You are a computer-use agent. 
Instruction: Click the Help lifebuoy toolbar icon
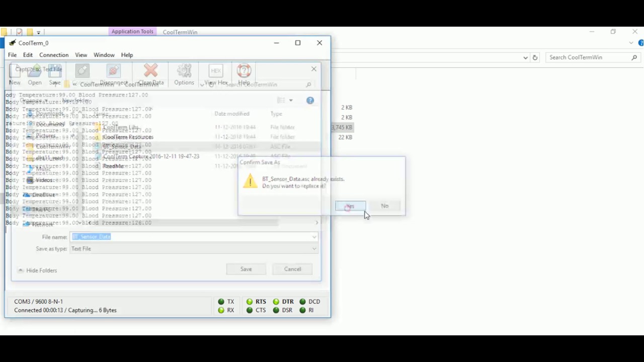244,71
